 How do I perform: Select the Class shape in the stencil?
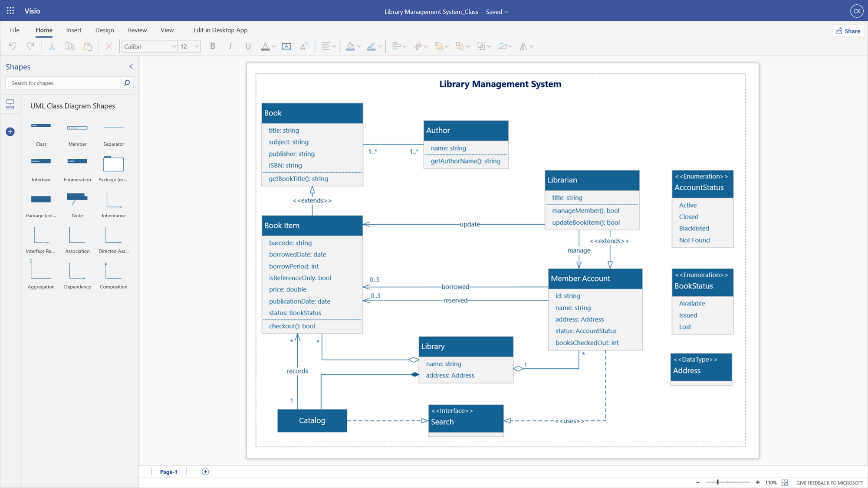click(41, 128)
